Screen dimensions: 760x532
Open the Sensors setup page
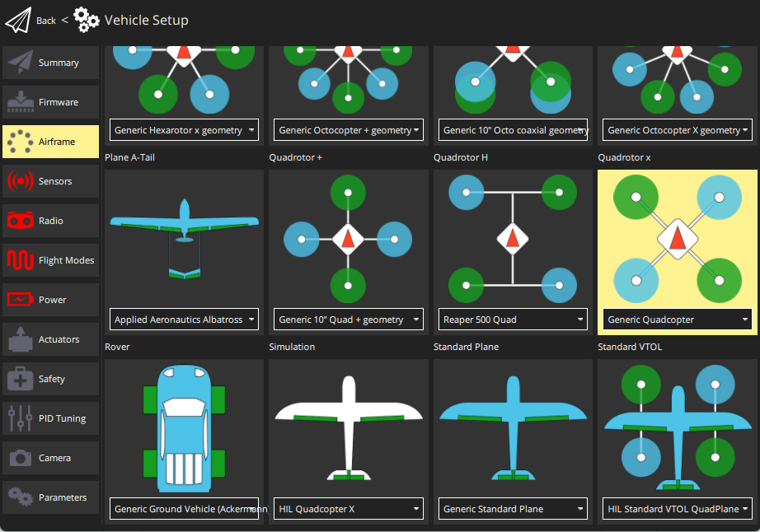50,181
